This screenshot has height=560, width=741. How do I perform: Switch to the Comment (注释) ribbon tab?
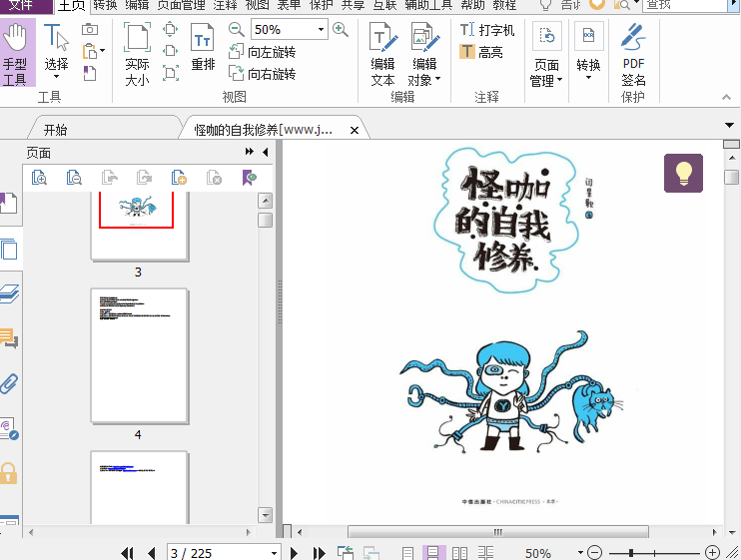click(225, 5)
